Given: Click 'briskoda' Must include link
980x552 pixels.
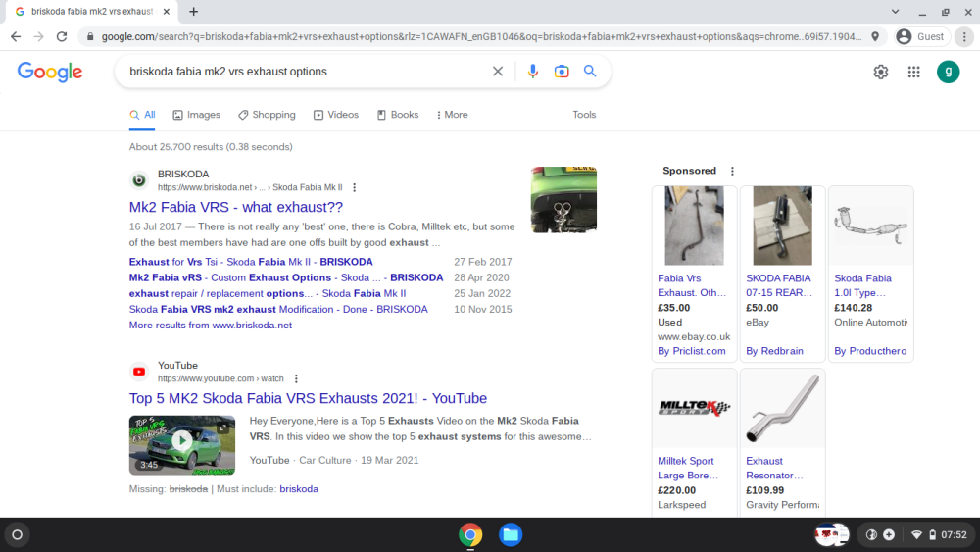Looking at the screenshot, I should (x=299, y=489).
